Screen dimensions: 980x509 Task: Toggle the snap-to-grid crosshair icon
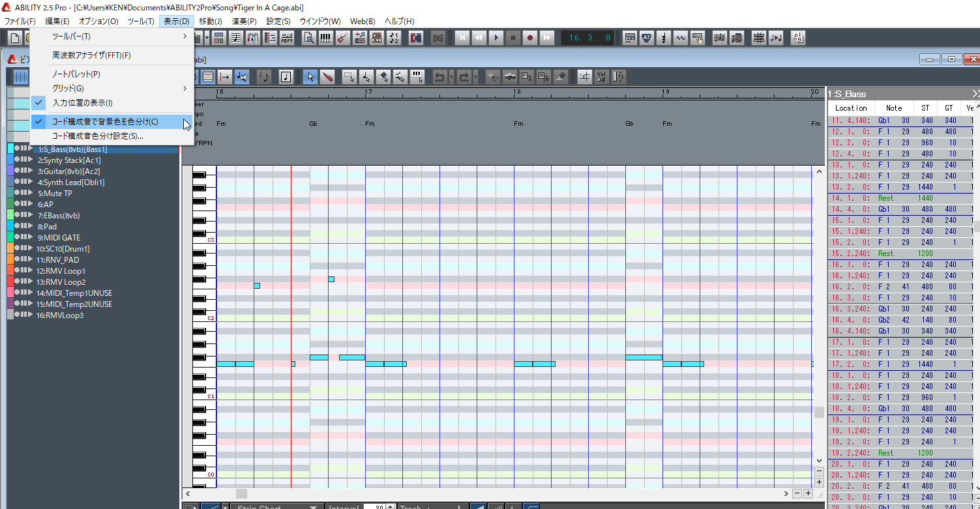(584, 77)
